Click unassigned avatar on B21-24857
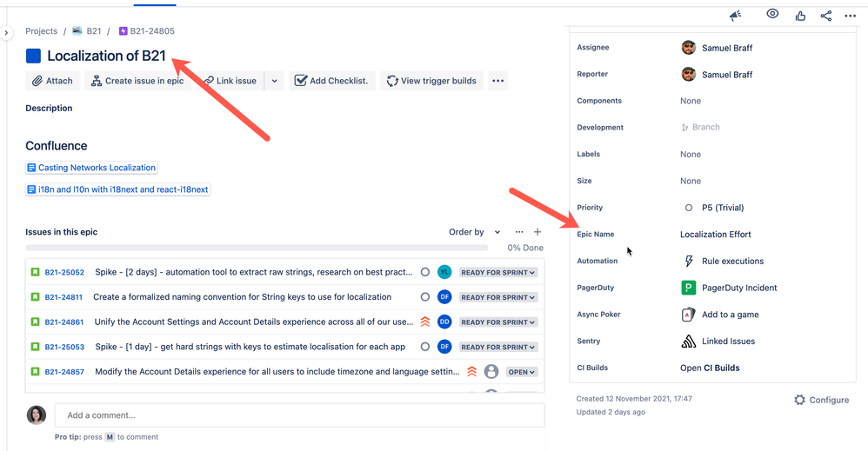This screenshot has width=868, height=451. coord(491,372)
